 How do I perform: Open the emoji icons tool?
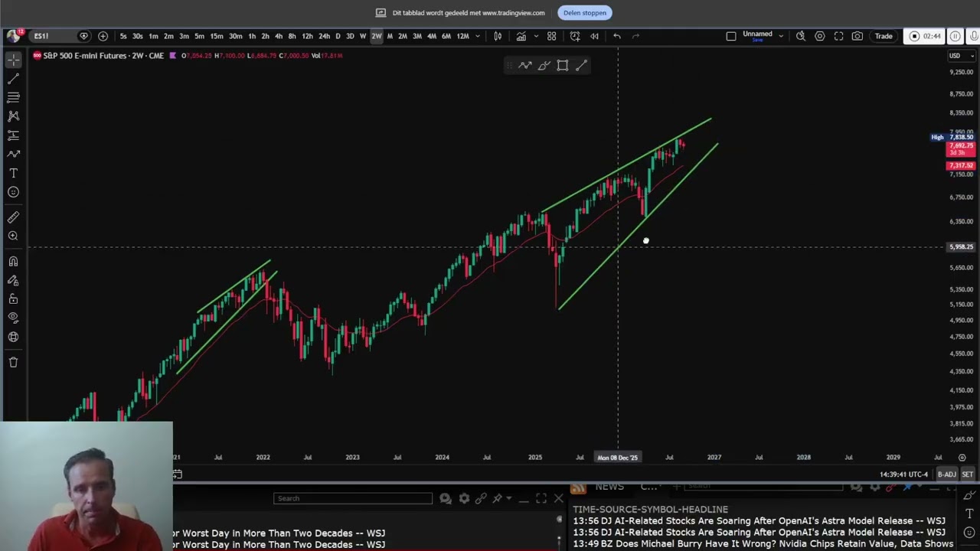(x=13, y=192)
